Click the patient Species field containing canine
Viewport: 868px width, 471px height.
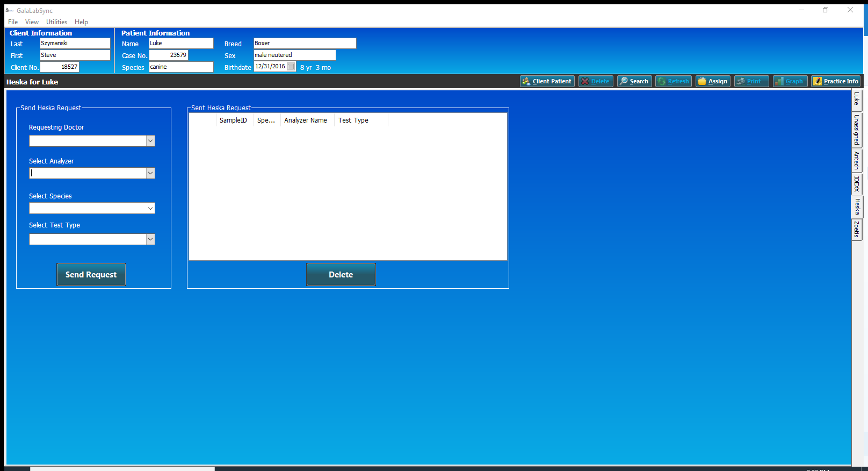tap(181, 67)
